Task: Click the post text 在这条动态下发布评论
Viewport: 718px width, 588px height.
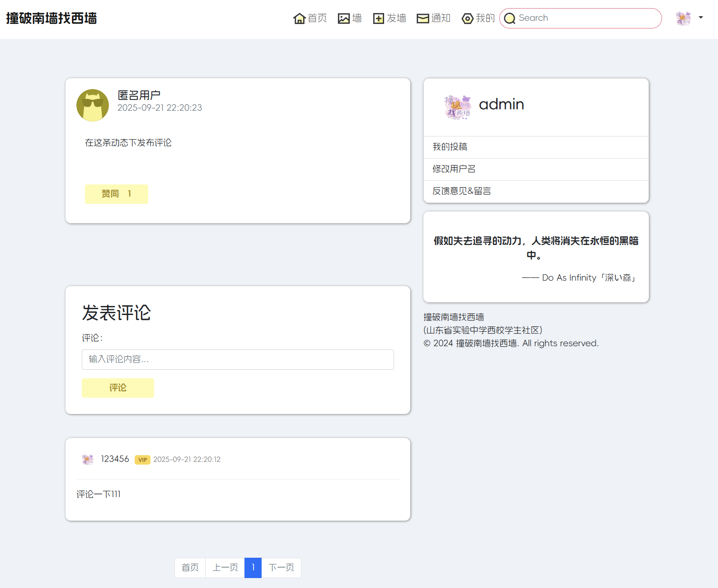Action: (x=128, y=143)
